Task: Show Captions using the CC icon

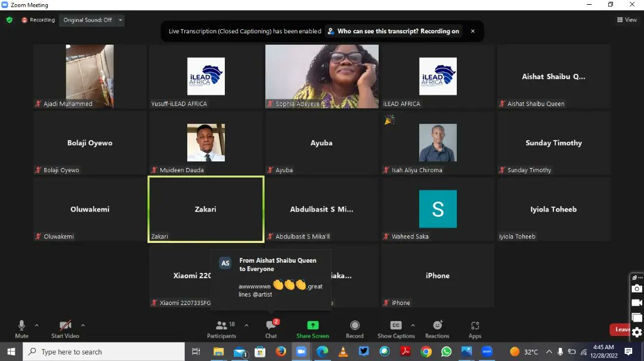Action: 396,329
